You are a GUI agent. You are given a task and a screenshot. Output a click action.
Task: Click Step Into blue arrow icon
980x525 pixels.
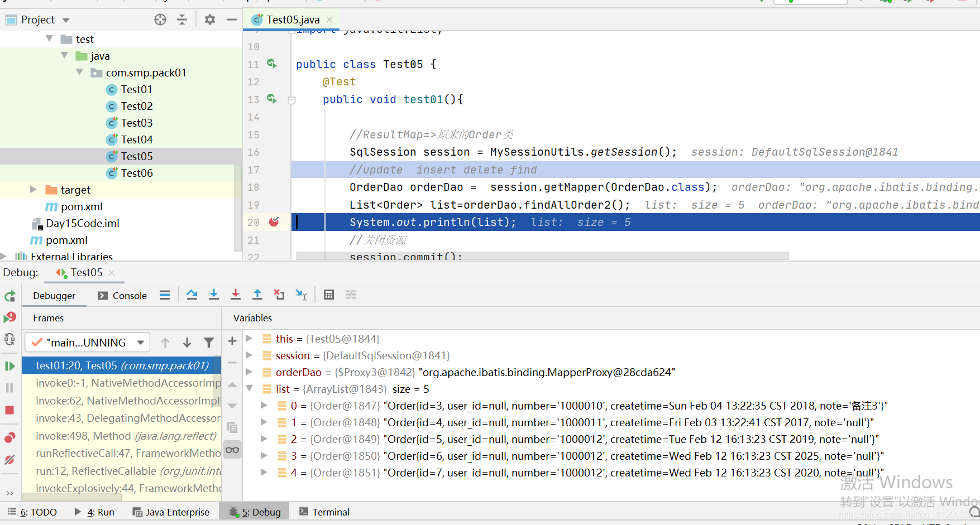click(x=214, y=295)
